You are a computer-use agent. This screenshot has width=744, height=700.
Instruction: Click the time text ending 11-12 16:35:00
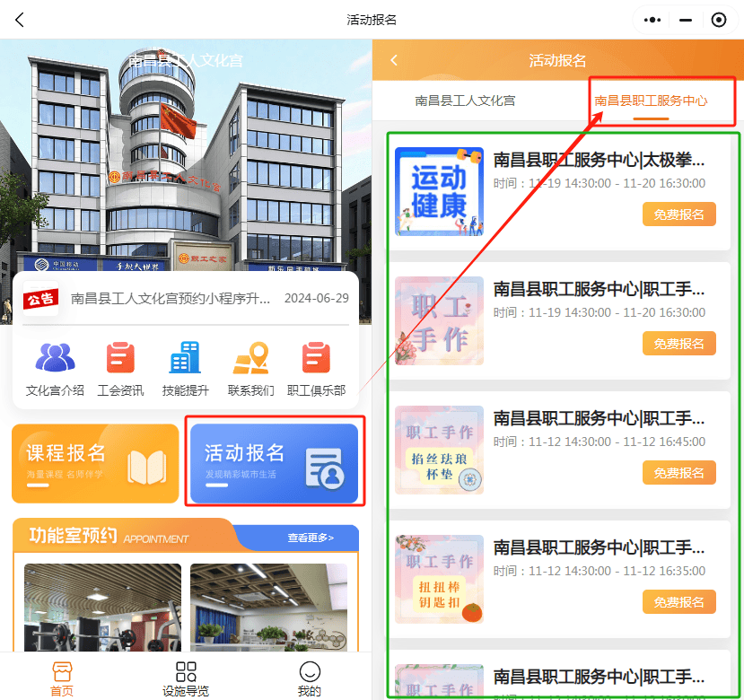[600, 571]
